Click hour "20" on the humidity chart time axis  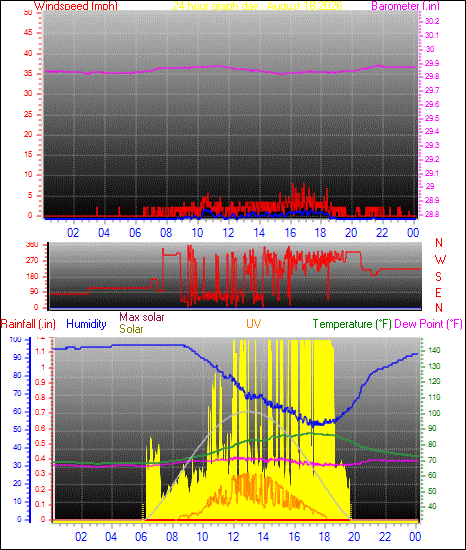coord(354,537)
